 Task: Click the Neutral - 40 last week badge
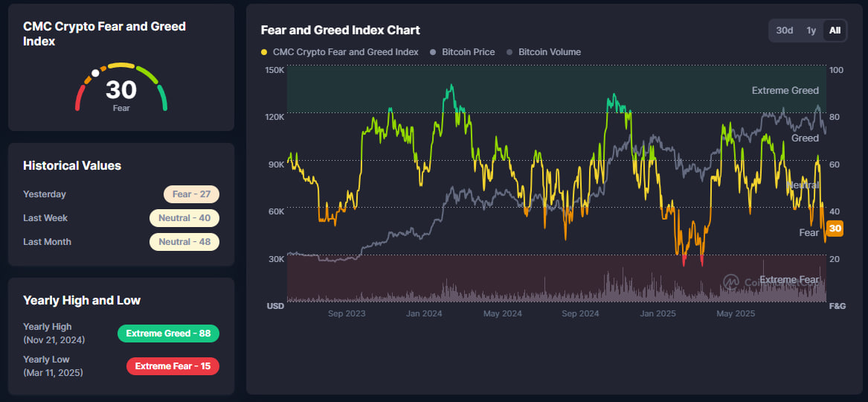click(x=184, y=218)
